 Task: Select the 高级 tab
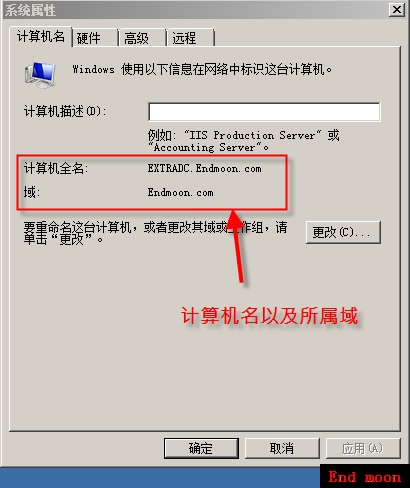[x=142, y=38]
